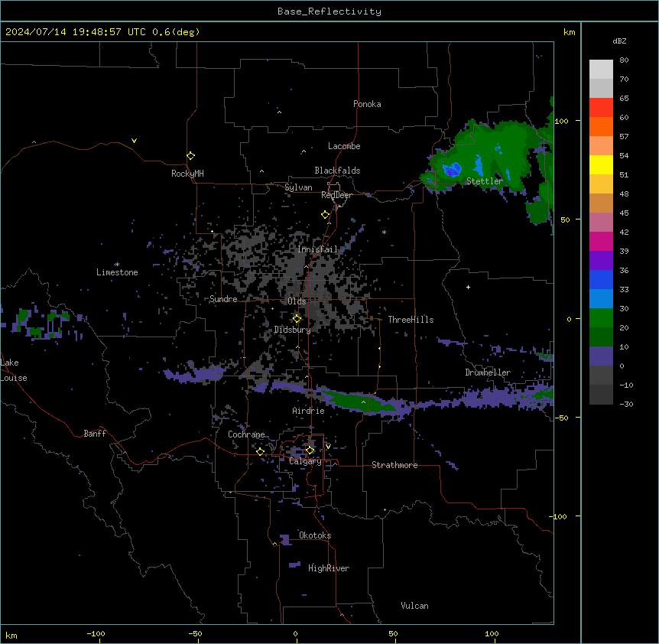
Task: Click the Cochrane label
Action: click(246, 434)
